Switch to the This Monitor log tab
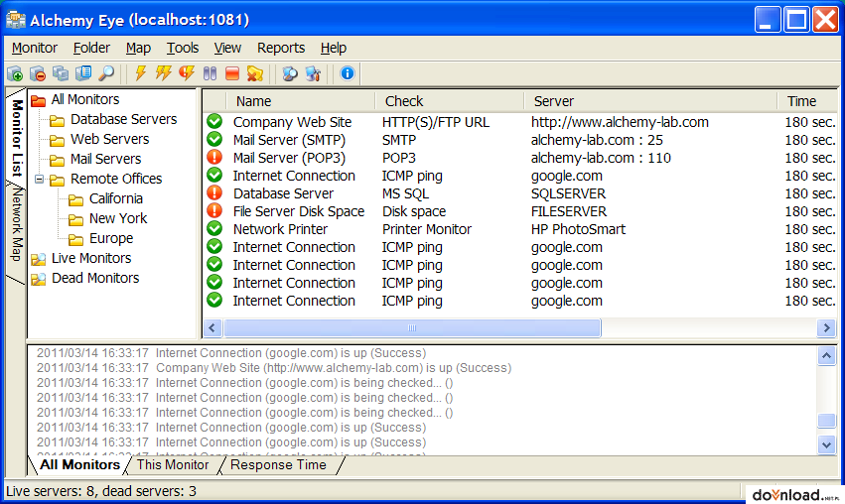845x504 pixels. (173, 464)
